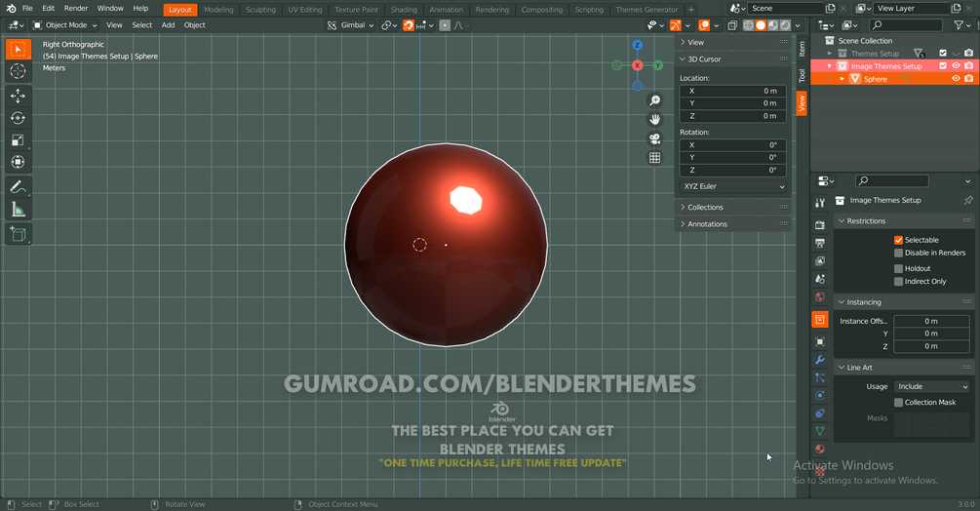Activate the Scale tool
The height and width of the screenshot is (511, 980).
(x=19, y=139)
